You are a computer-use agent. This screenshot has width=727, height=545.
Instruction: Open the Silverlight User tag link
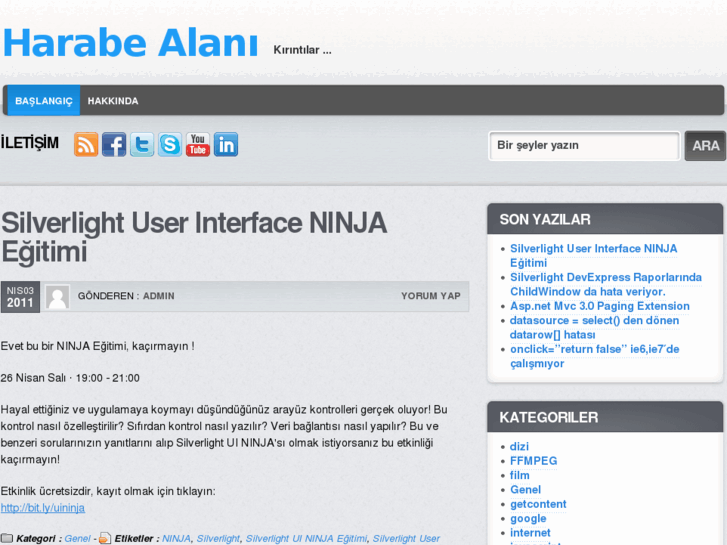click(406, 539)
